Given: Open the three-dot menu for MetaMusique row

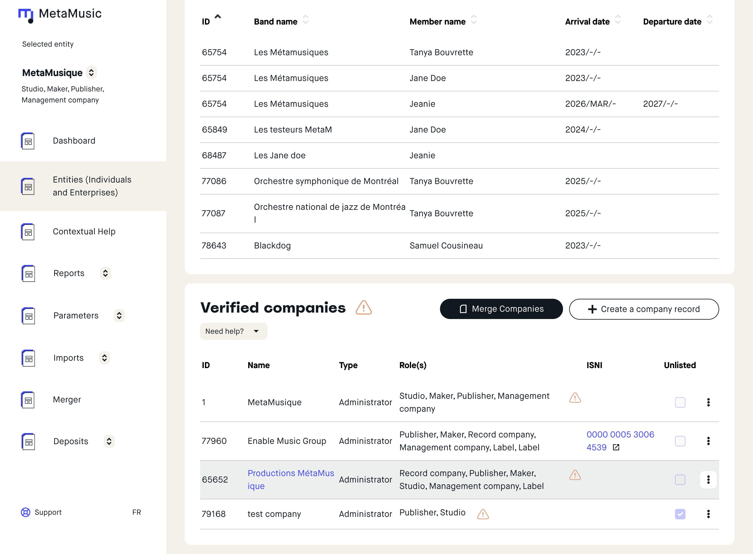Looking at the screenshot, I should click(708, 402).
